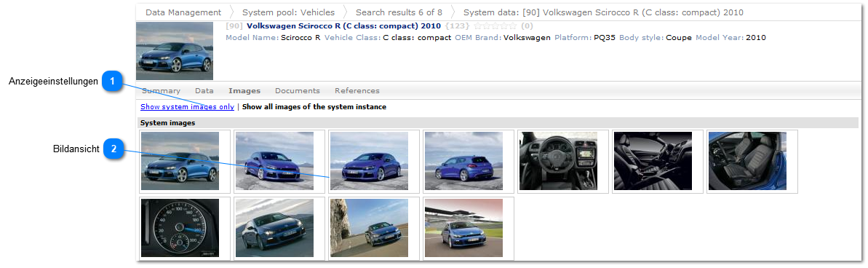Image resolution: width=868 pixels, height=268 pixels.
Task: Switch to the Data tab
Action: coord(204,91)
